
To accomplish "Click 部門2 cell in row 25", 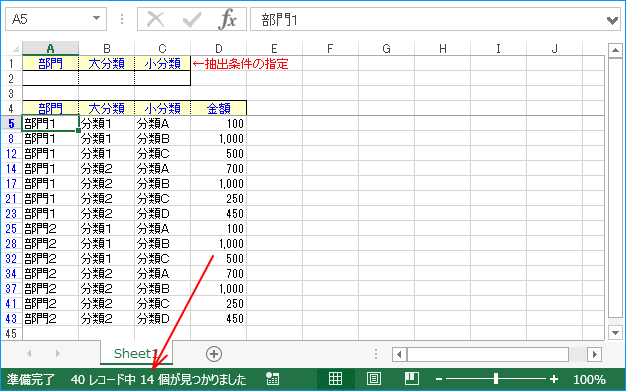I will coord(51,229).
